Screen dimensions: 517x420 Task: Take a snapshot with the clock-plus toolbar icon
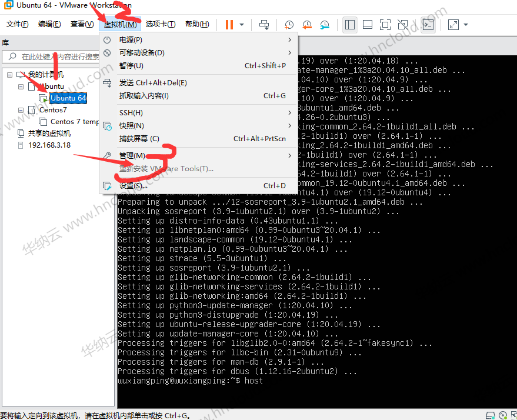click(x=289, y=25)
